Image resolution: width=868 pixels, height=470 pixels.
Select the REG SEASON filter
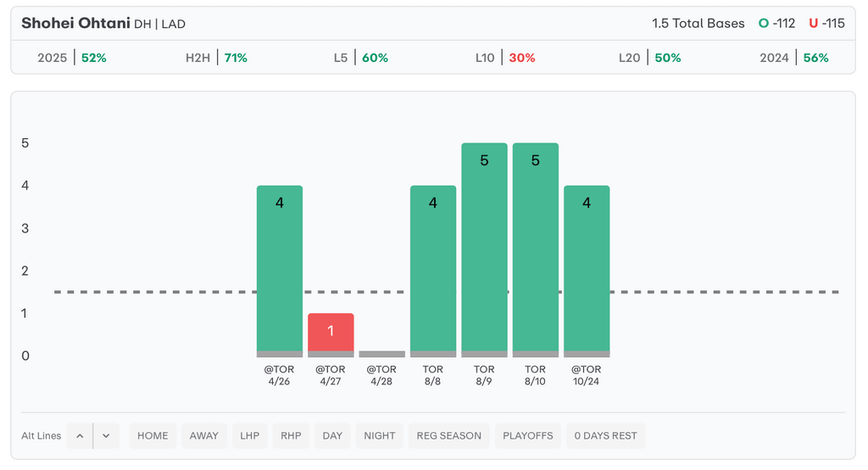click(448, 436)
